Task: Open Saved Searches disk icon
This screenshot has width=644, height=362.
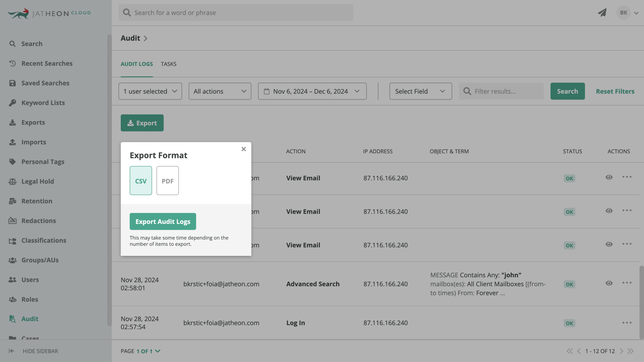Action: pos(12,83)
